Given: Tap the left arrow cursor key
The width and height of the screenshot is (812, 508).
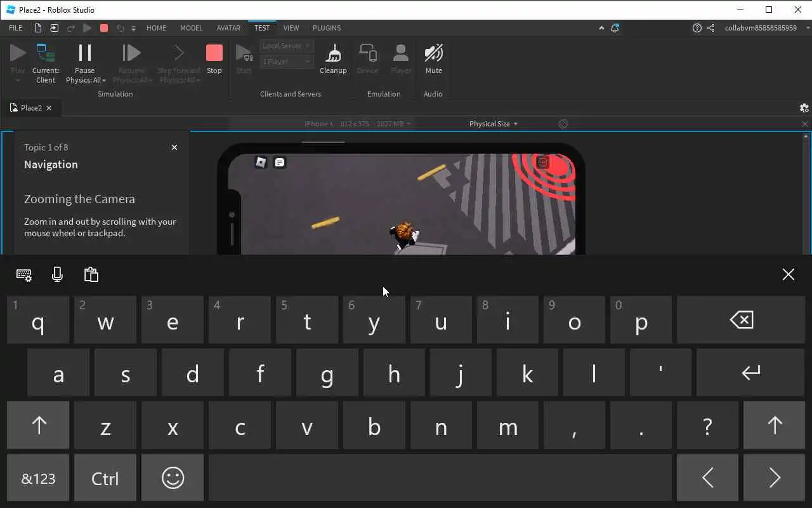Looking at the screenshot, I should point(707,478).
